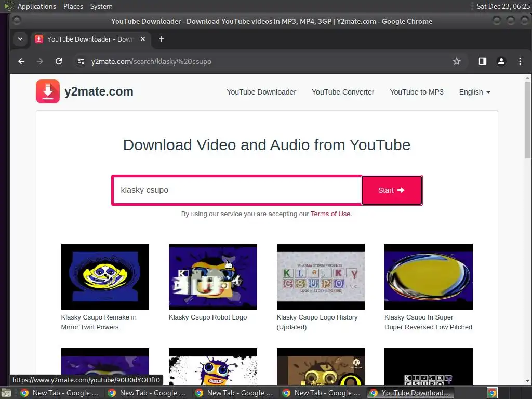The width and height of the screenshot is (532, 399).
Task: Switch to fourth New Tab taskbar window
Action: (x=321, y=393)
